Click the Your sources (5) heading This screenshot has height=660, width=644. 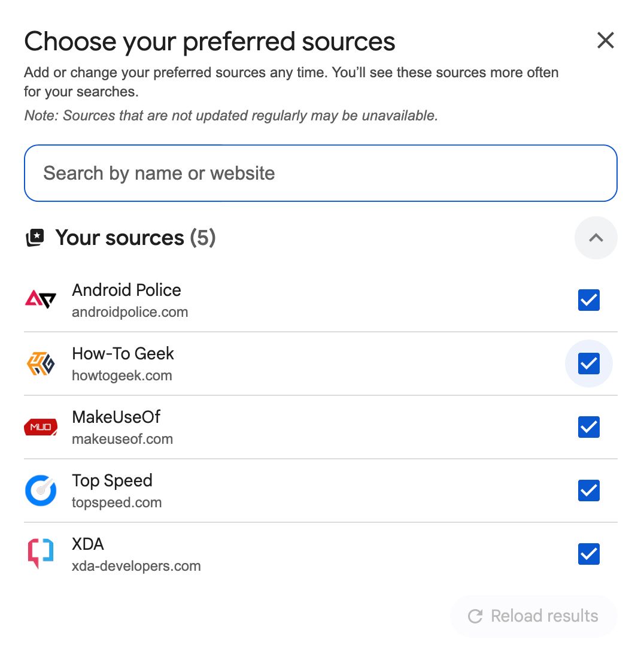pos(135,238)
